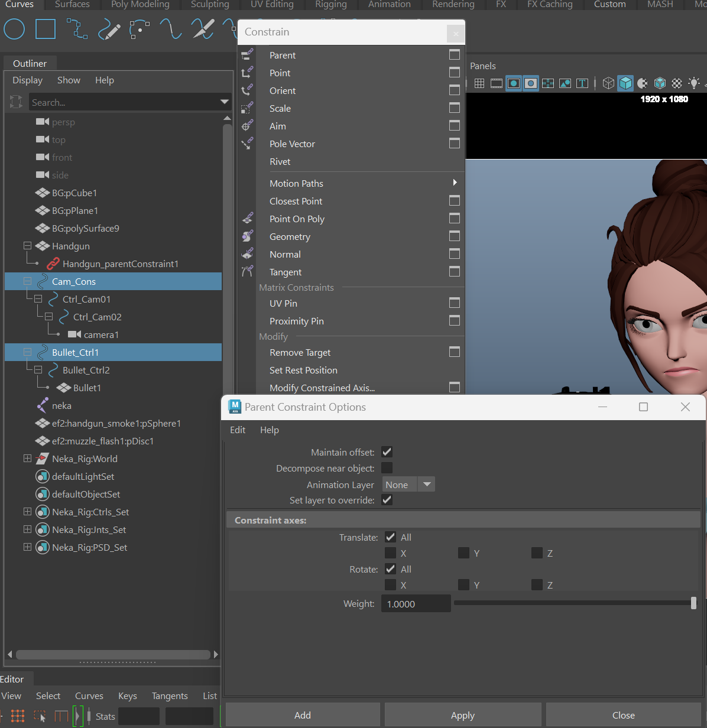This screenshot has width=707, height=728.
Task: Click the Parent constraint icon in menu
Action: tap(247, 55)
